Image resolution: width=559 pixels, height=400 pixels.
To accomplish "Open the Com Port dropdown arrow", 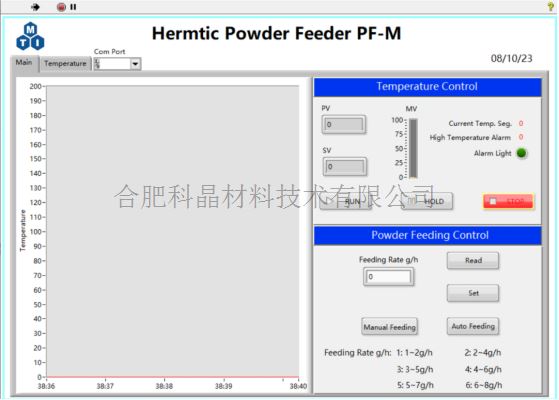I will coord(135,64).
